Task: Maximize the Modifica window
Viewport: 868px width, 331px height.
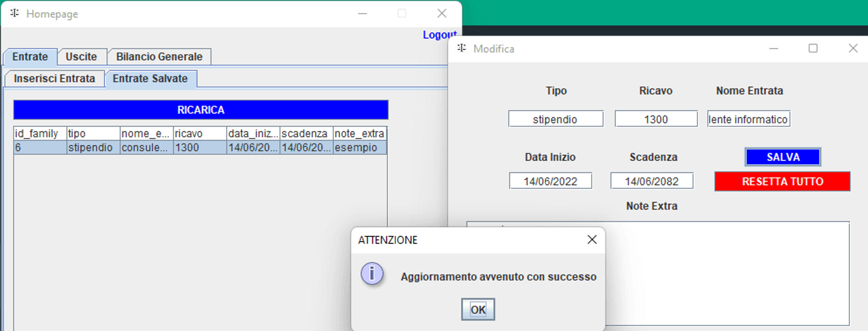Action: 813,49
